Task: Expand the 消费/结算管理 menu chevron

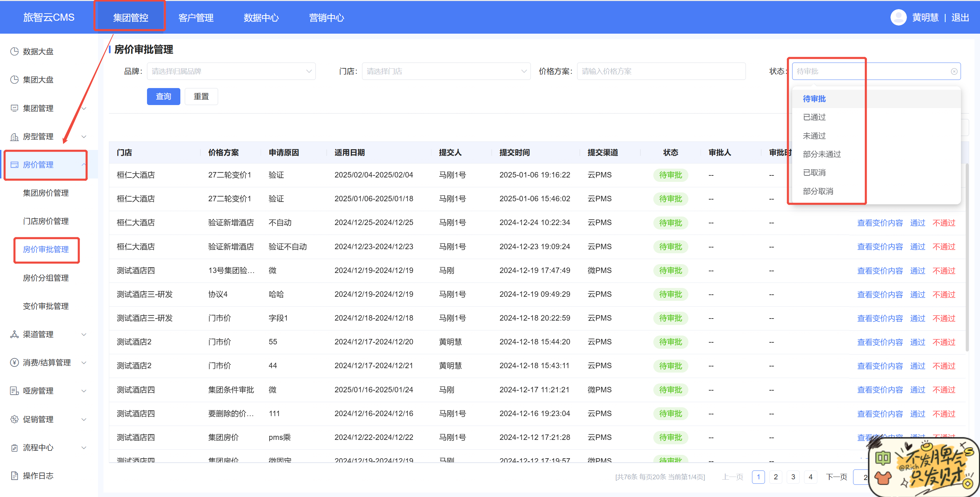Action: coord(84,362)
